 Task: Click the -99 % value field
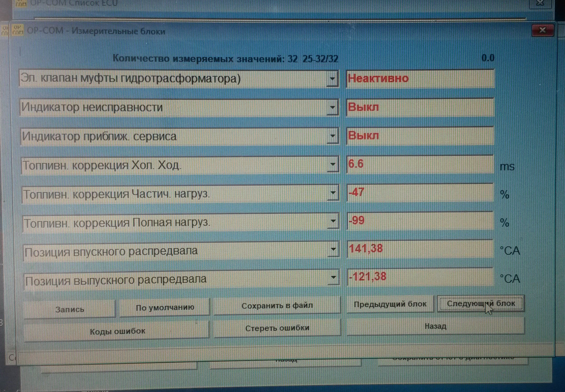(x=420, y=220)
